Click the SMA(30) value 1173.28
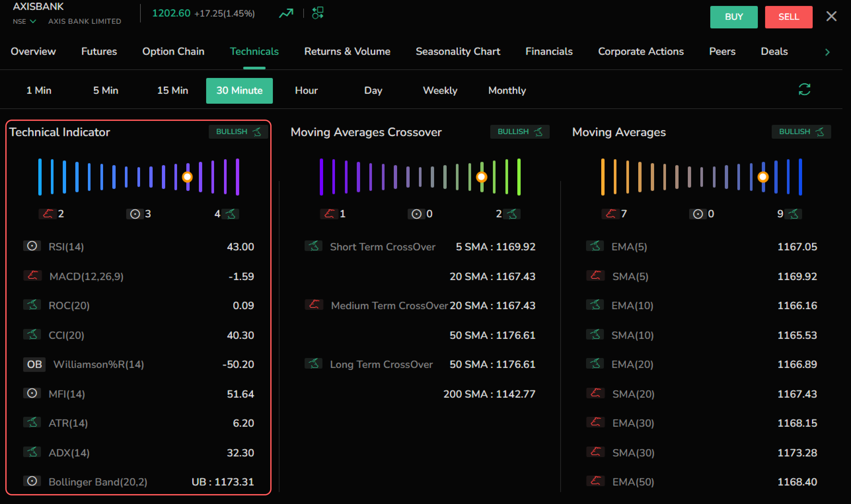The width and height of the screenshot is (851, 504). pyautogui.click(x=797, y=453)
